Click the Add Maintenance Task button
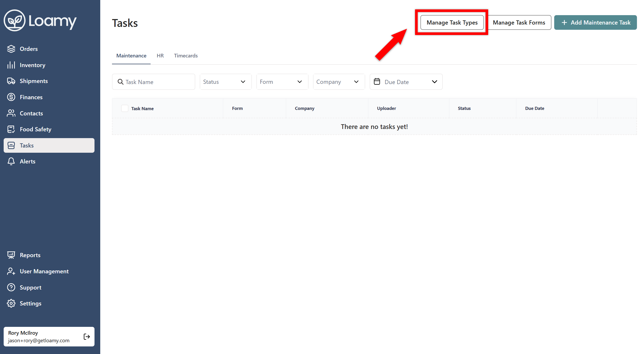 (595, 22)
